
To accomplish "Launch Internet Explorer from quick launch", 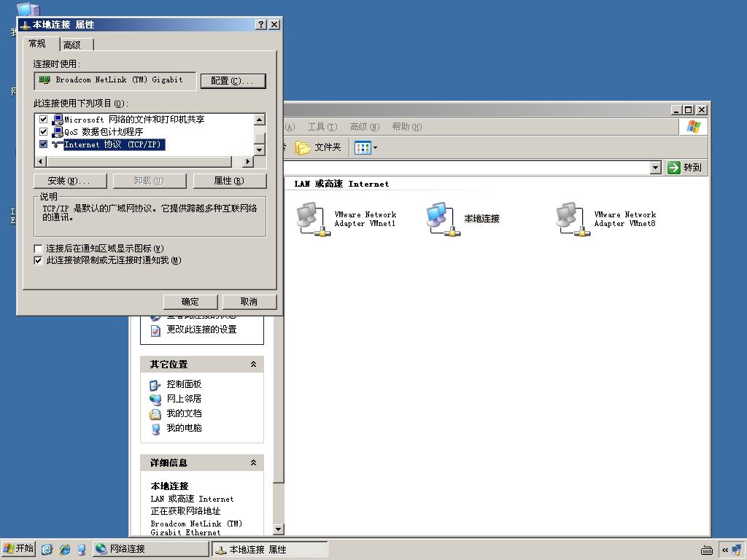I will [65, 550].
